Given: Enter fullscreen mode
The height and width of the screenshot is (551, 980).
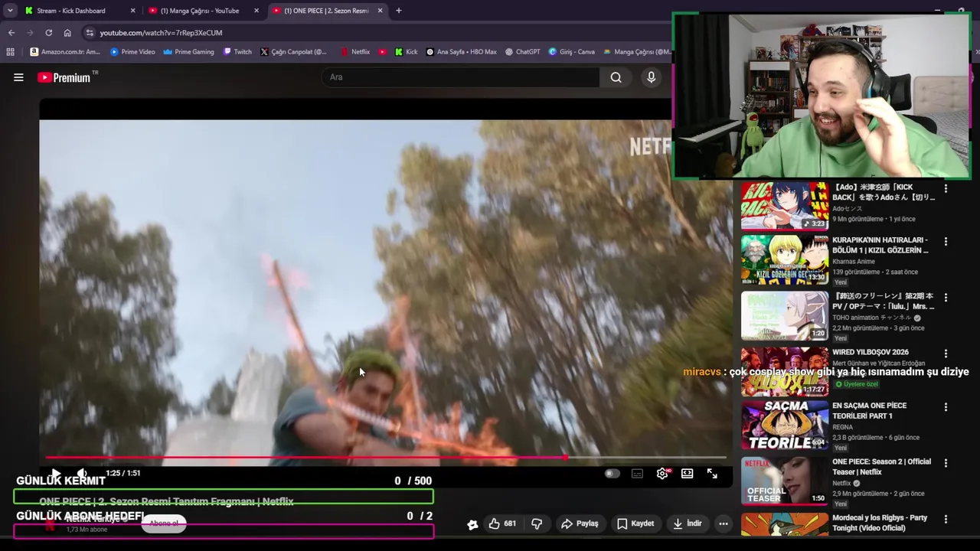Looking at the screenshot, I should 712,474.
